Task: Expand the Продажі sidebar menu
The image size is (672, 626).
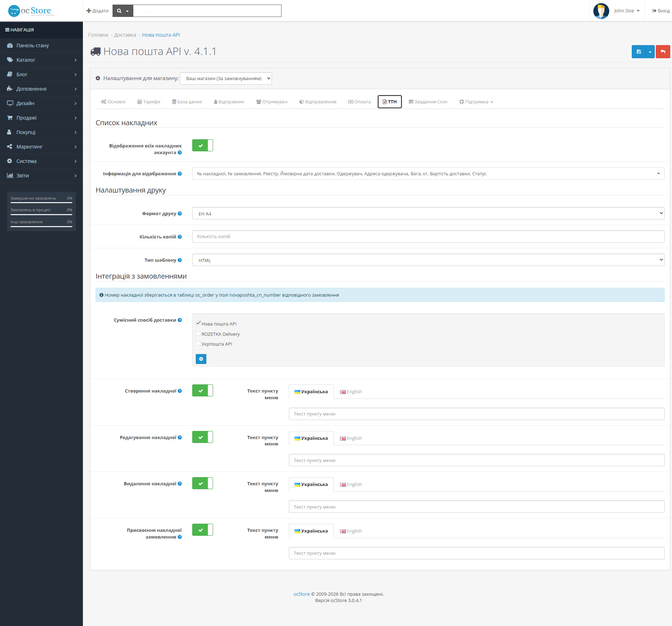Action: point(41,118)
